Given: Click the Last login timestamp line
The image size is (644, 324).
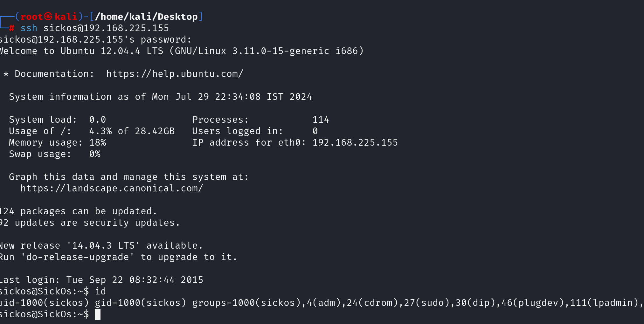Looking at the screenshot, I should [x=101, y=280].
